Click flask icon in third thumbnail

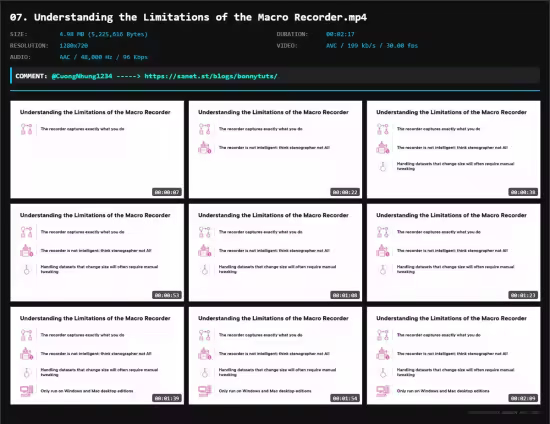383,166
